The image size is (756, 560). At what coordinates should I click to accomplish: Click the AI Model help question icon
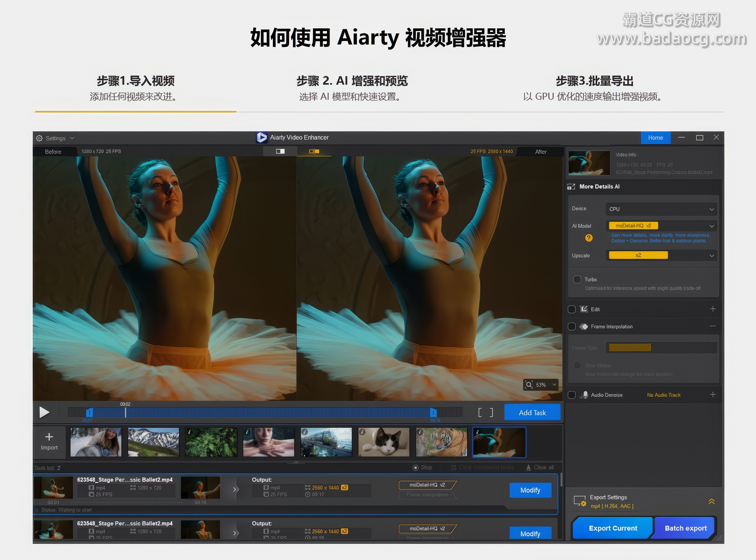(x=589, y=238)
